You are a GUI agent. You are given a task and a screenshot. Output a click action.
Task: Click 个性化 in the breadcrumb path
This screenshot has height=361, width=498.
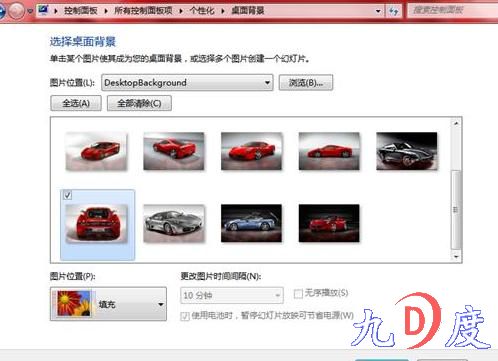pos(202,11)
